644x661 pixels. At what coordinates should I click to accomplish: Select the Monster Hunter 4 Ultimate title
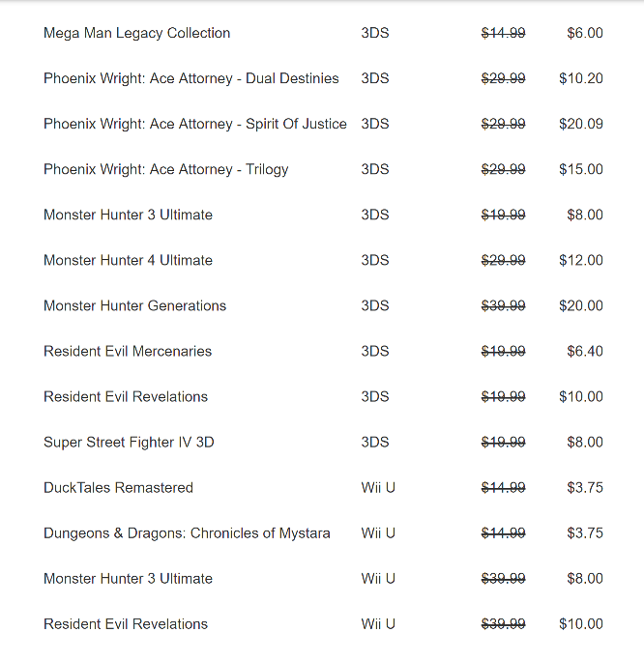[128, 260]
